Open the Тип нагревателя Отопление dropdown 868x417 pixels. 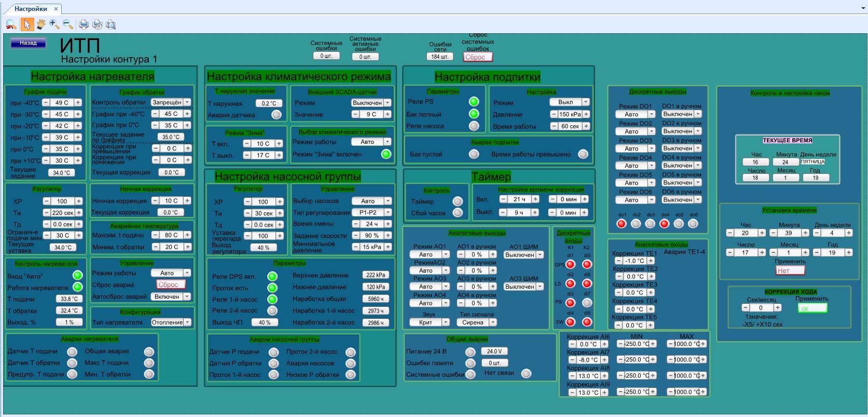[x=187, y=322]
